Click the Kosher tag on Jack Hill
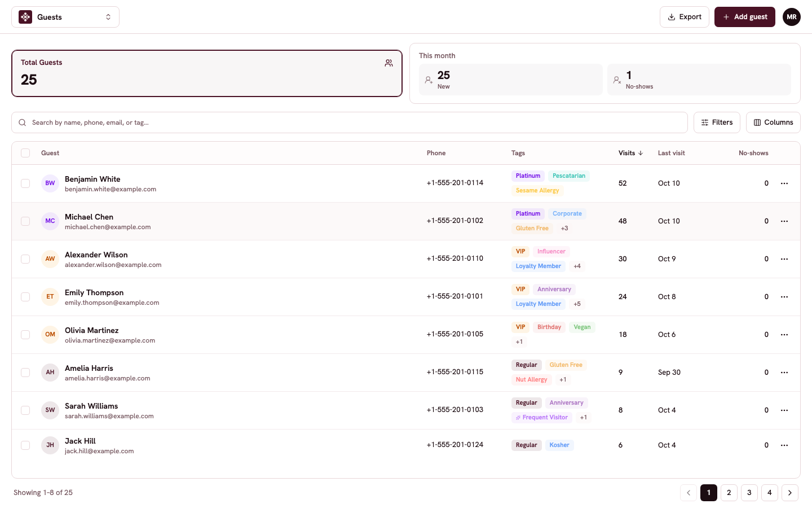The image size is (812, 508). click(x=559, y=445)
